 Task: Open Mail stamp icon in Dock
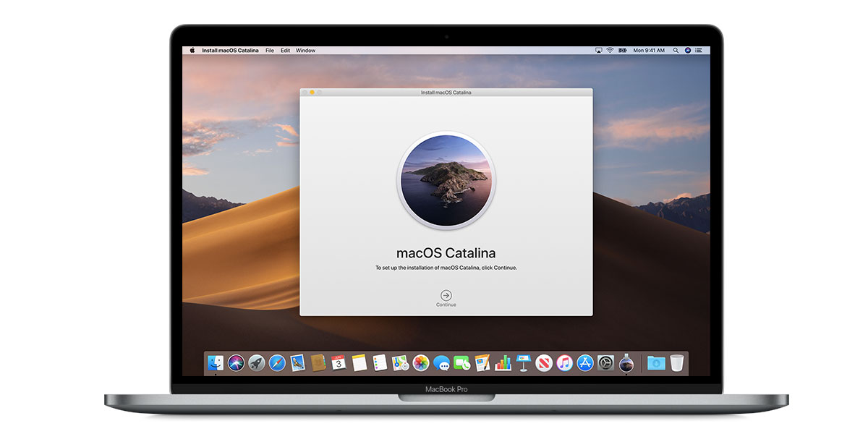click(297, 362)
